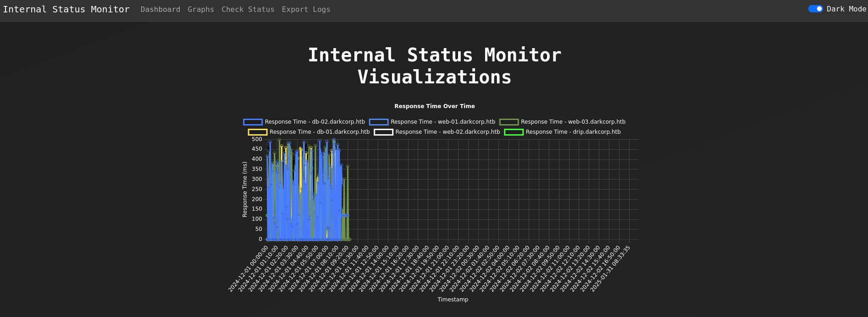868x317 pixels.
Task: Hide the web-03.darkcorp.htb series label
Action: pyautogui.click(x=573, y=122)
